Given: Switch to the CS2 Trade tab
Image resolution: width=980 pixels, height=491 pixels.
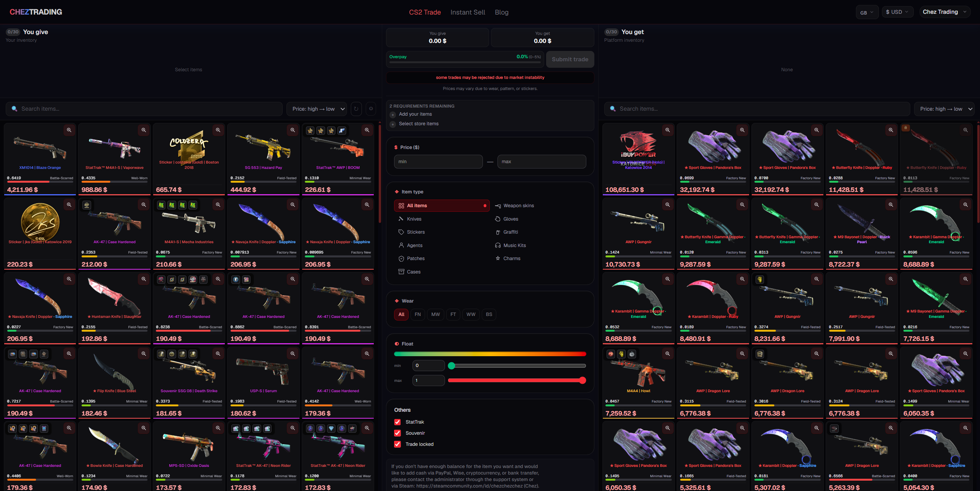Looking at the screenshot, I should click(425, 12).
